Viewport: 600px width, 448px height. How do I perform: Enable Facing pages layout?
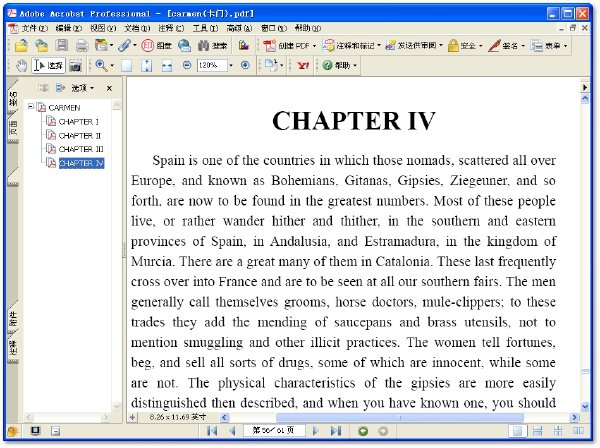coord(578,431)
